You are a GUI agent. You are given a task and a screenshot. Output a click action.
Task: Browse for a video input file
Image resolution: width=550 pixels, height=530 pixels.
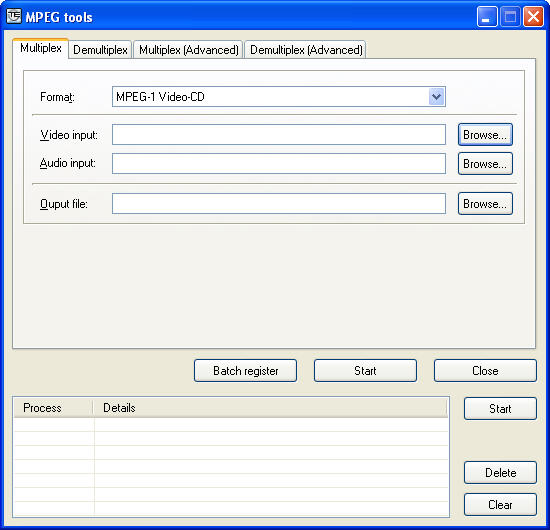[485, 134]
